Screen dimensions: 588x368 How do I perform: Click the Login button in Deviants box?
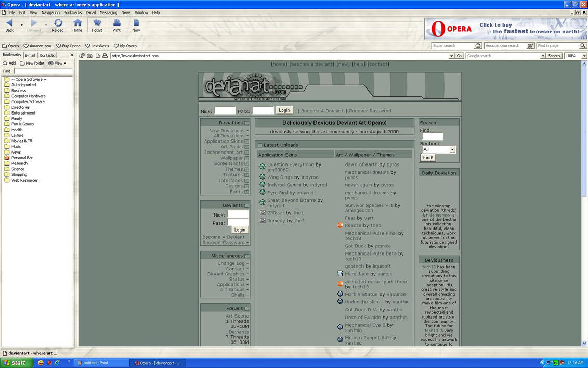click(x=240, y=230)
